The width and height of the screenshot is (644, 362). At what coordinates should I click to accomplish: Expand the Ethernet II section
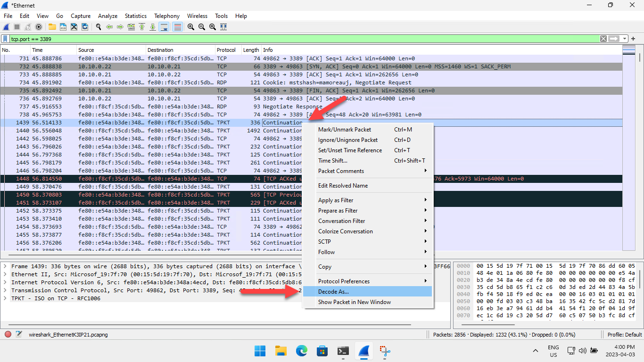coord(5,274)
